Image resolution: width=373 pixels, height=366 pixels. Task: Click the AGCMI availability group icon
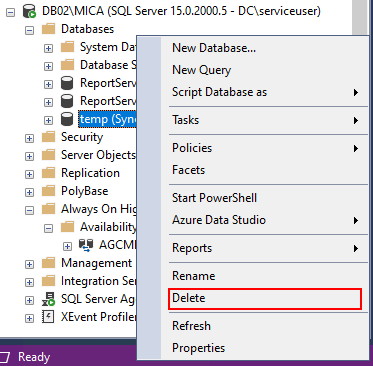[86, 245]
